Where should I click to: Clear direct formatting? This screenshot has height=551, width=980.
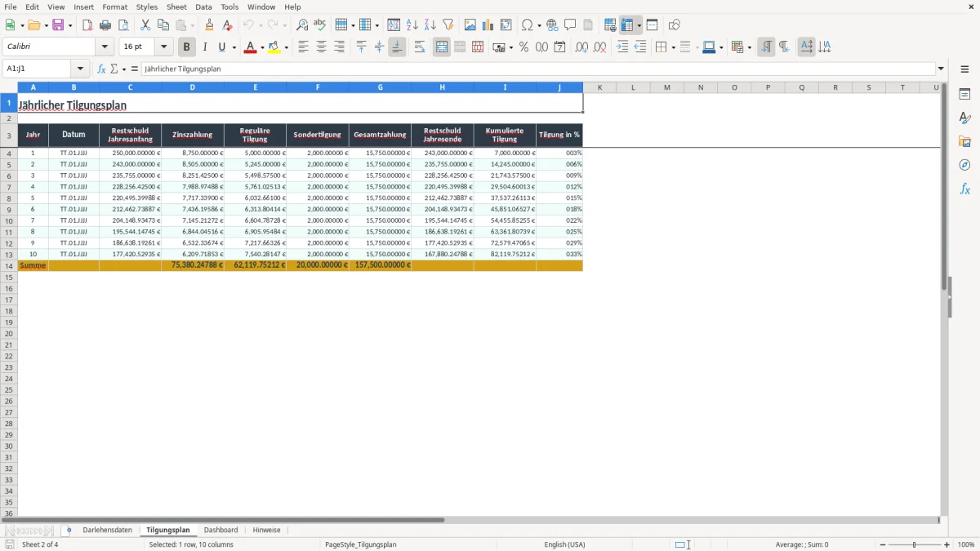(228, 25)
